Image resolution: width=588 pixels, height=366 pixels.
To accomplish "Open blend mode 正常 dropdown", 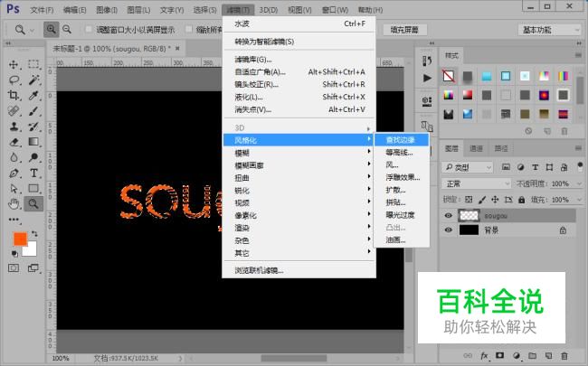I will tap(476, 184).
